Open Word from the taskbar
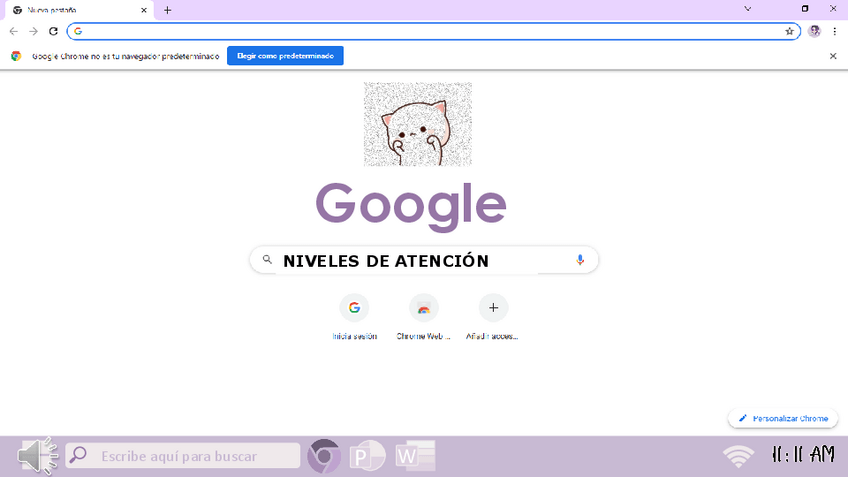Image resolution: width=848 pixels, height=477 pixels. (x=415, y=456)
